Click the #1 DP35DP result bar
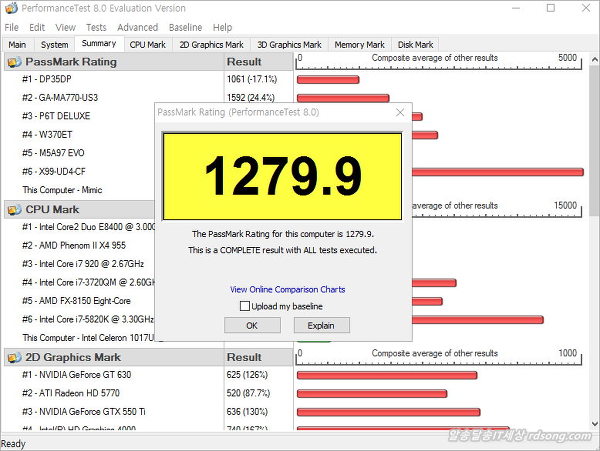 pyautogui.click(x=328, y=80)
